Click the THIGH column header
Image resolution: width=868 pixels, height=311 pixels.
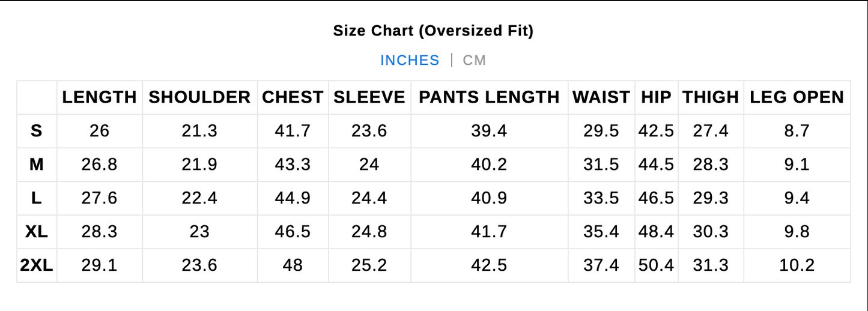(711, 97)
